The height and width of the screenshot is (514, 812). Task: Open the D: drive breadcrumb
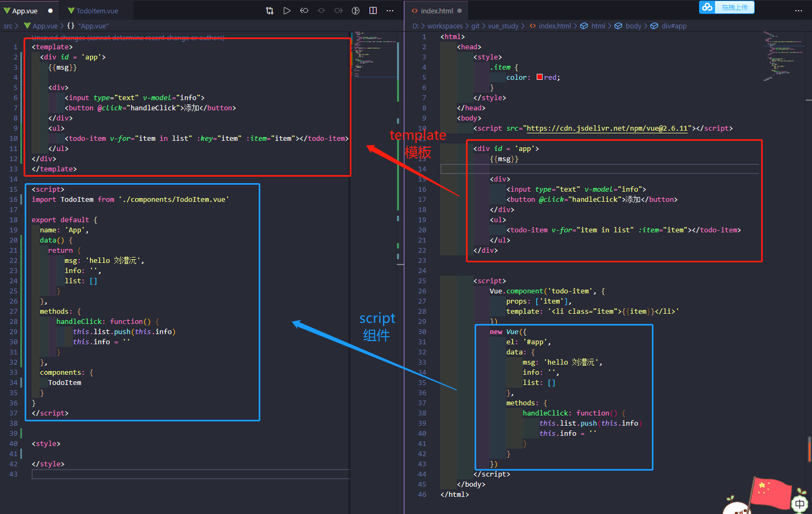[416, 26]
